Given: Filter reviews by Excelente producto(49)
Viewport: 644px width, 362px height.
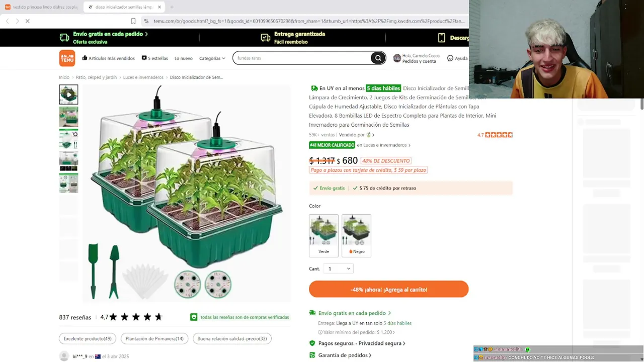Looking at the screenshot, I should (88, 339).
